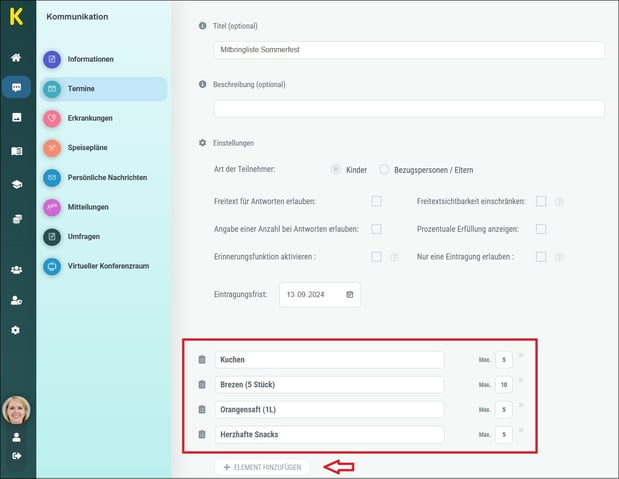Click the Herzhafte Snacks item text field
The image size is (619, 479).
point(330,434)
